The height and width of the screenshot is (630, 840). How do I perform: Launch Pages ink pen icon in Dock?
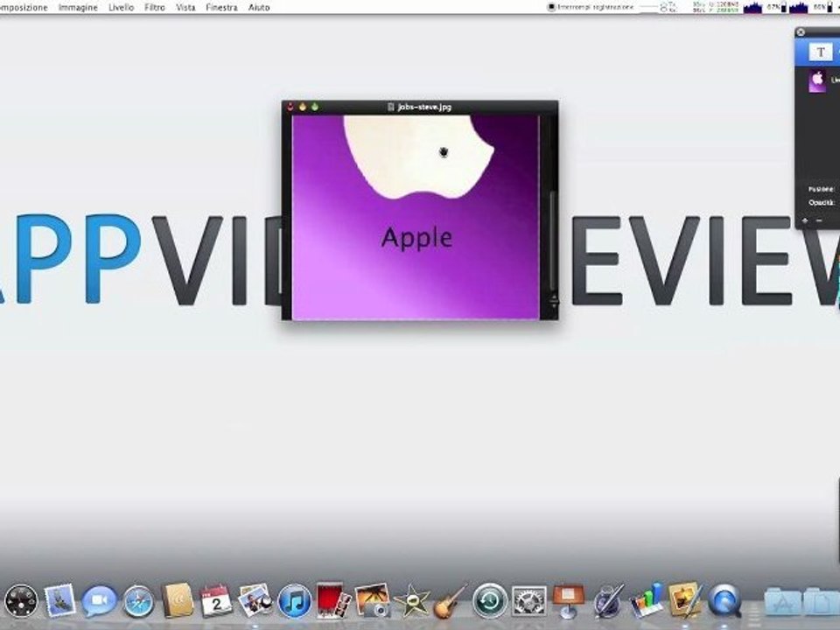(608, 600)
